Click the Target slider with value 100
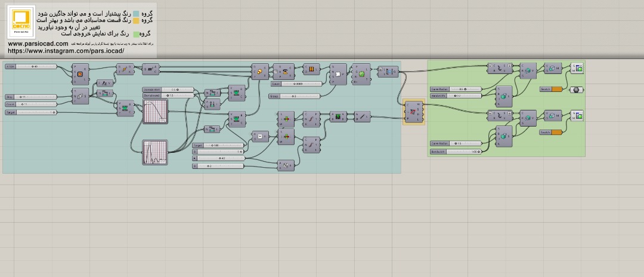 (218, 146)
